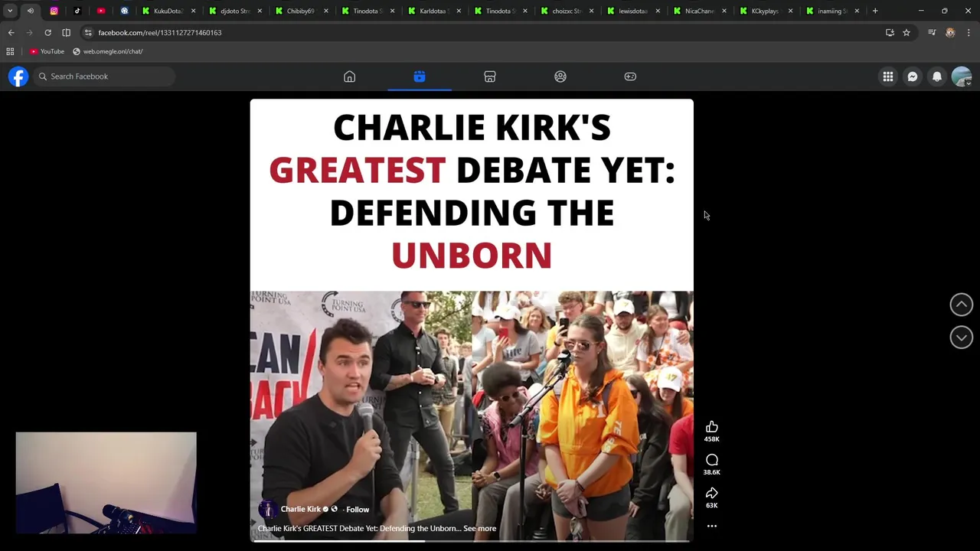Switch to the pinned Instagram tab
This screenshot has height=551, width=980.
click(x=54, y=11)
